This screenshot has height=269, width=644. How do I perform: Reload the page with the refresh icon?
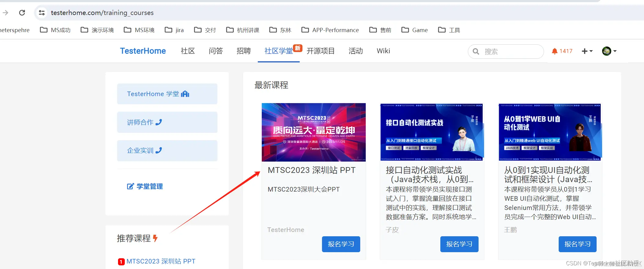[x=22, y=13]
